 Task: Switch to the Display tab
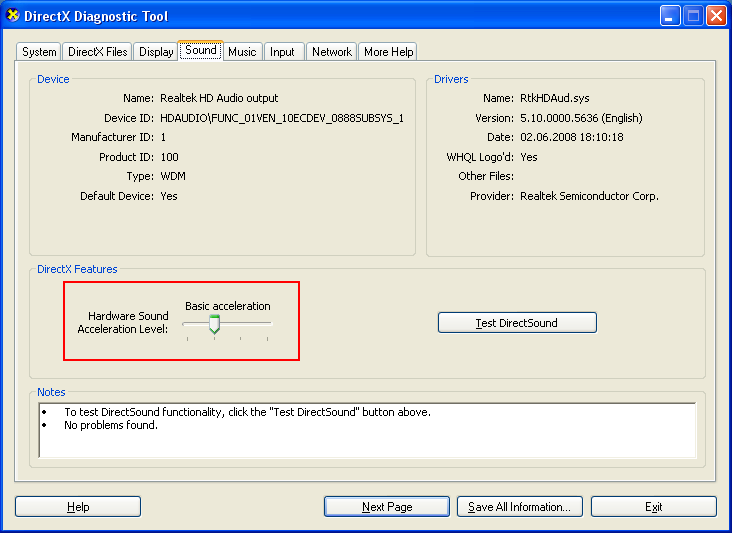[156, 51]
